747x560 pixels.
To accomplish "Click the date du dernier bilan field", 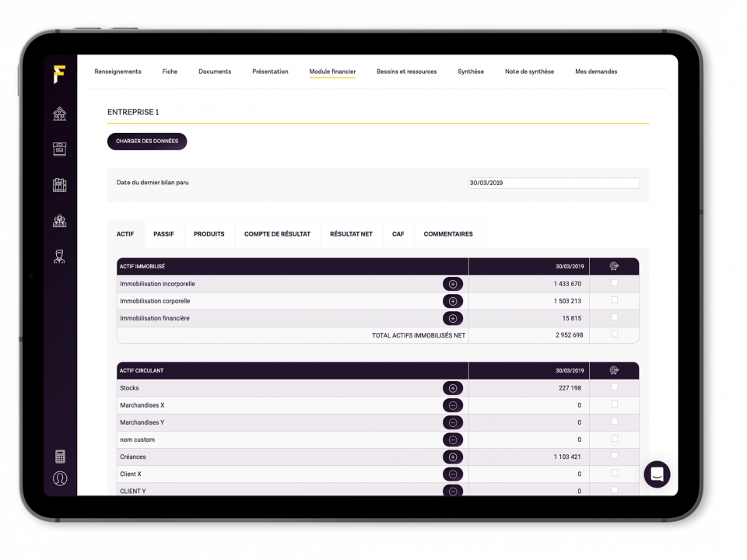I will click(x=553, y=184).
